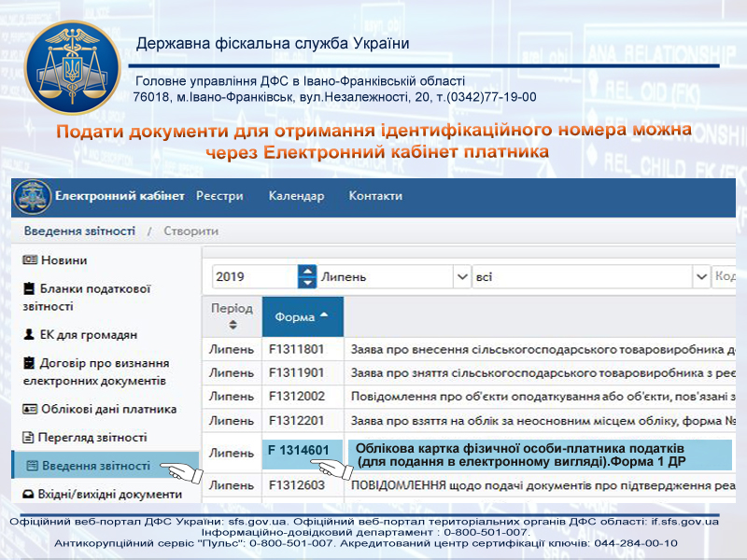Click the Перегляд звітності page icon

(28, 437)
